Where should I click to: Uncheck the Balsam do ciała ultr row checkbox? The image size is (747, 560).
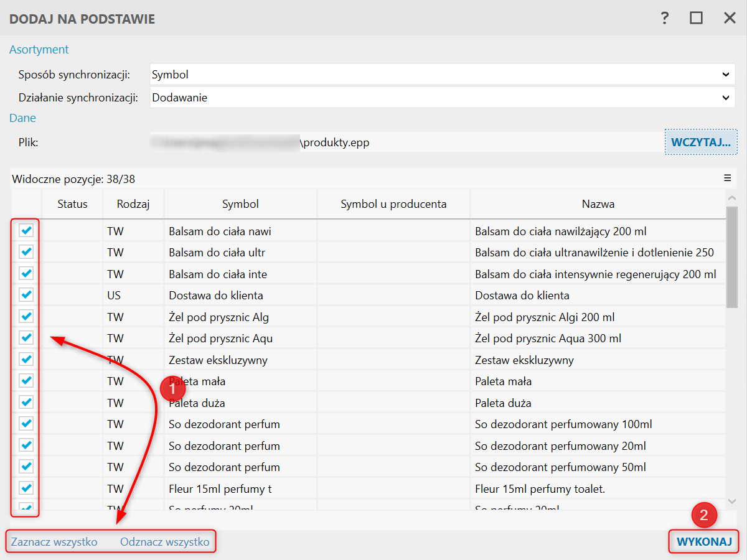[x=26, y=252]
